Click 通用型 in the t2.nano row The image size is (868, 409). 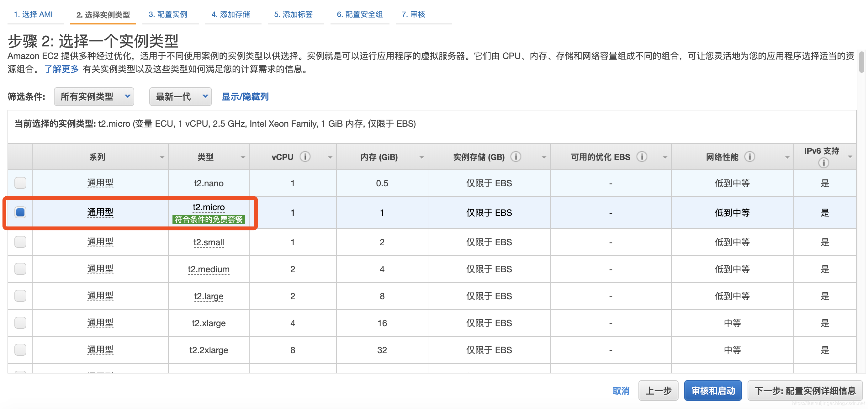[100, 183]
